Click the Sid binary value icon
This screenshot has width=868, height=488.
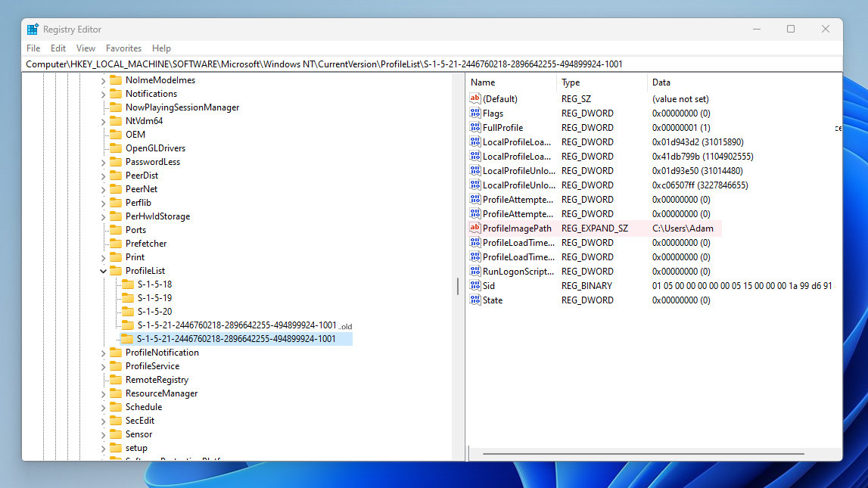pyautogui.click(x=475, y=285)
